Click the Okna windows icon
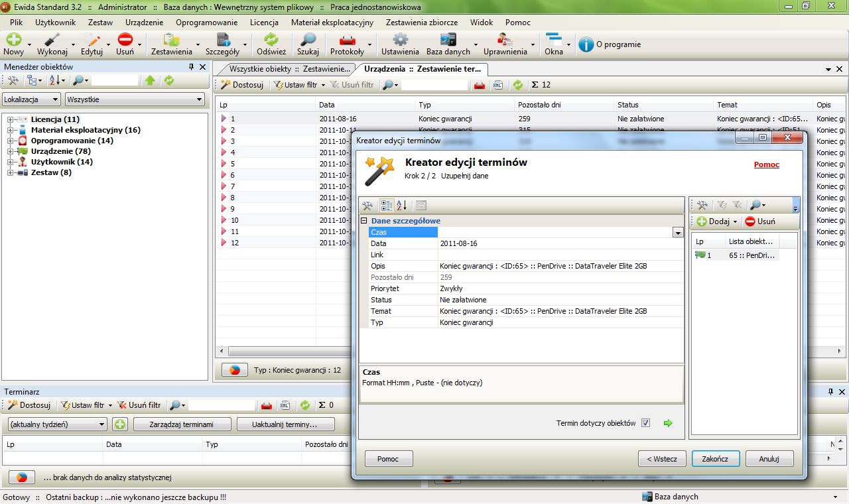849x504 pixels. click(x=554, y=40)
